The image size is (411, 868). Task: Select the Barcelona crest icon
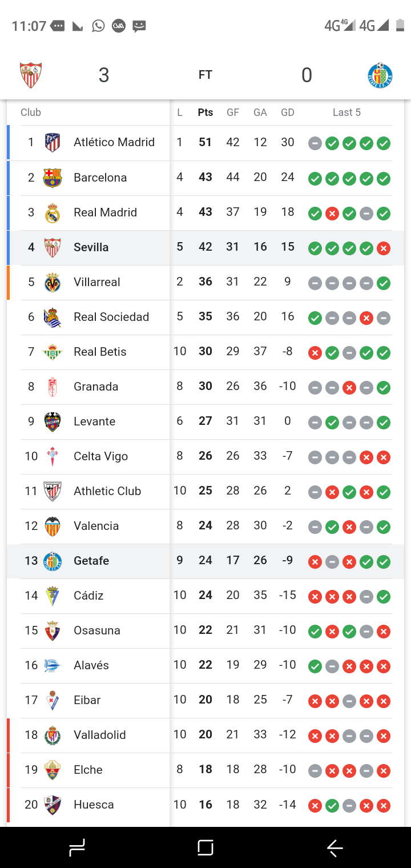(x=53, y=177)
